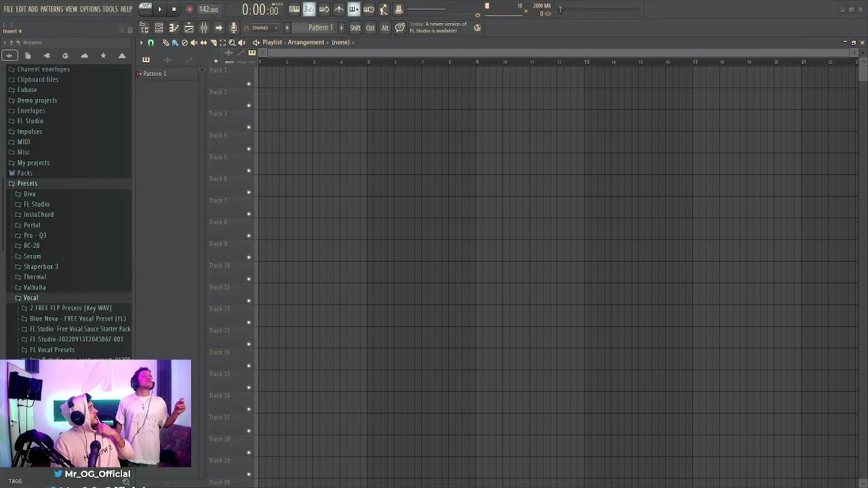The width and height of the screenshot is (868, 488).
Task: Show starred items in browser
Action: (x=103, y=56)
